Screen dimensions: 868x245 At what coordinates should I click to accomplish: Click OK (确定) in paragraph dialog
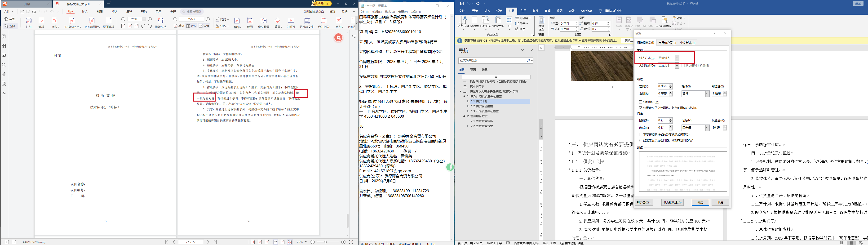(700, 202)
